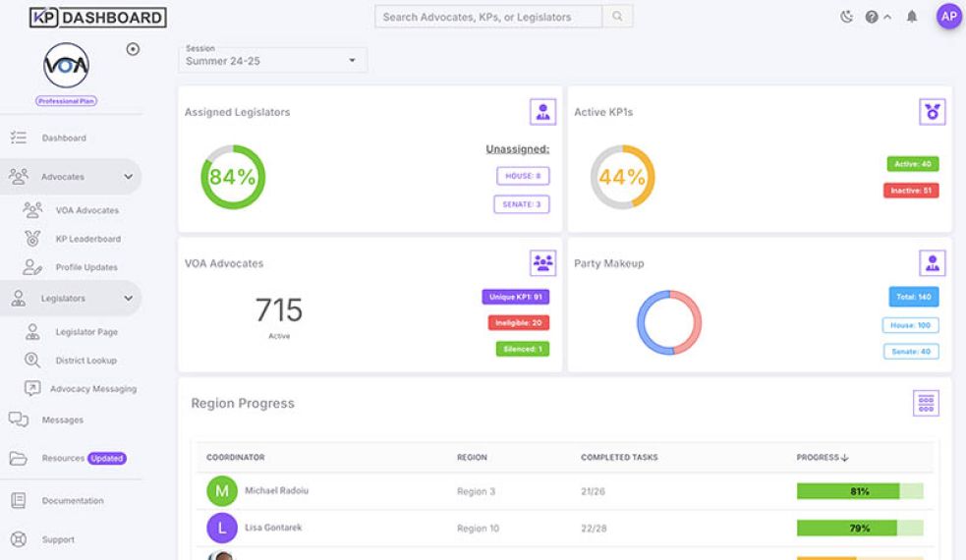The width and height of the screenshot is (966, 560).
Task: Click the Party Makeup card icon
Action: pyautogui.click(x=932, y=262)
